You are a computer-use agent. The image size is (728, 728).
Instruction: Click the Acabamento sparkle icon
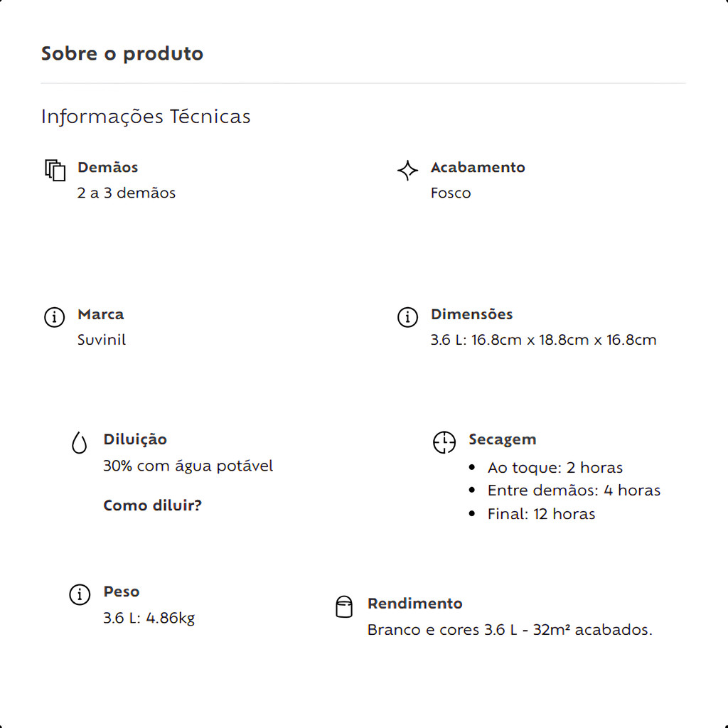tap(407, 171)
